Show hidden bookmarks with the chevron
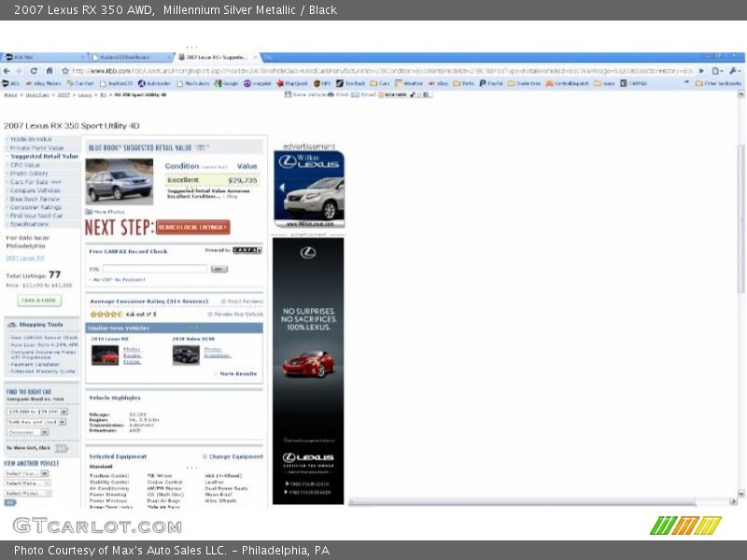The height and width of the screenshot is (560, 747). [x=686, y=83]
